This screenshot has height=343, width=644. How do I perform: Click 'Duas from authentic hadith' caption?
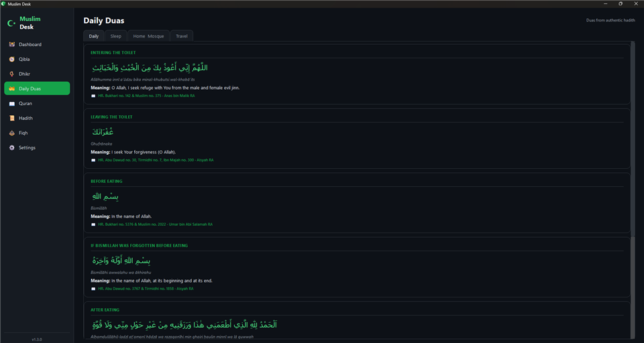point(610,20)
